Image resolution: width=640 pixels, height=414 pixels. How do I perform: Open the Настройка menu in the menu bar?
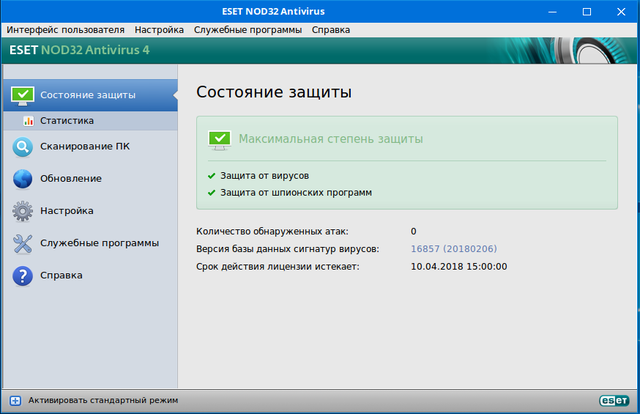(159, 30)
